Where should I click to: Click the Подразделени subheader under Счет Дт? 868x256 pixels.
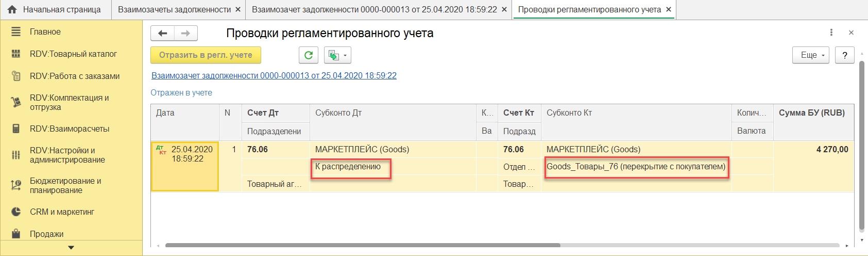[x=275, y=131]
